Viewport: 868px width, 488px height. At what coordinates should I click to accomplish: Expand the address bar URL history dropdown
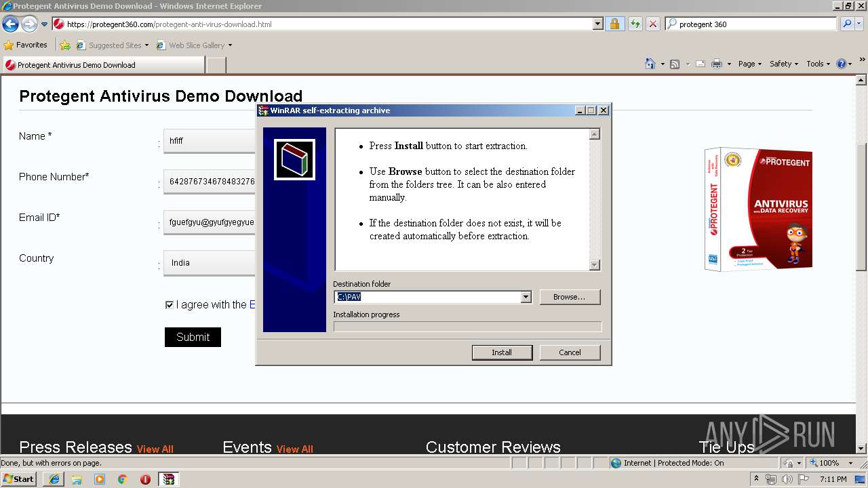pos(597,24)
